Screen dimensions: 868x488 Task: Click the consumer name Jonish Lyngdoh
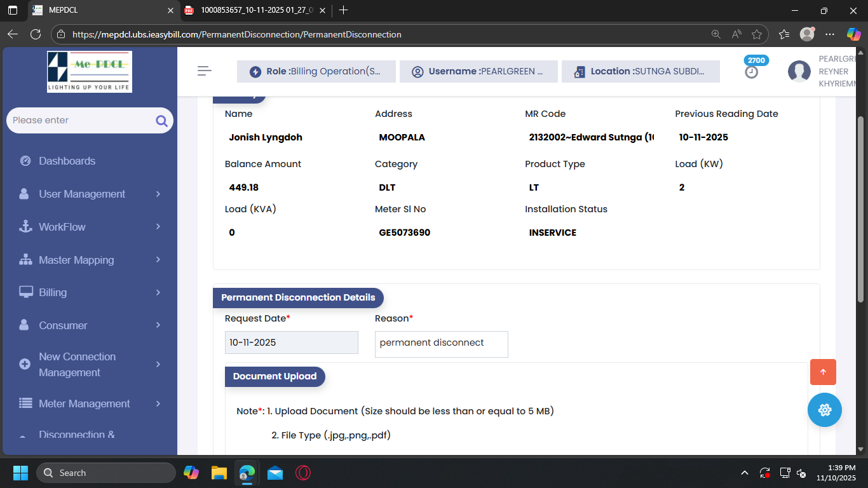tap(266, 137)
